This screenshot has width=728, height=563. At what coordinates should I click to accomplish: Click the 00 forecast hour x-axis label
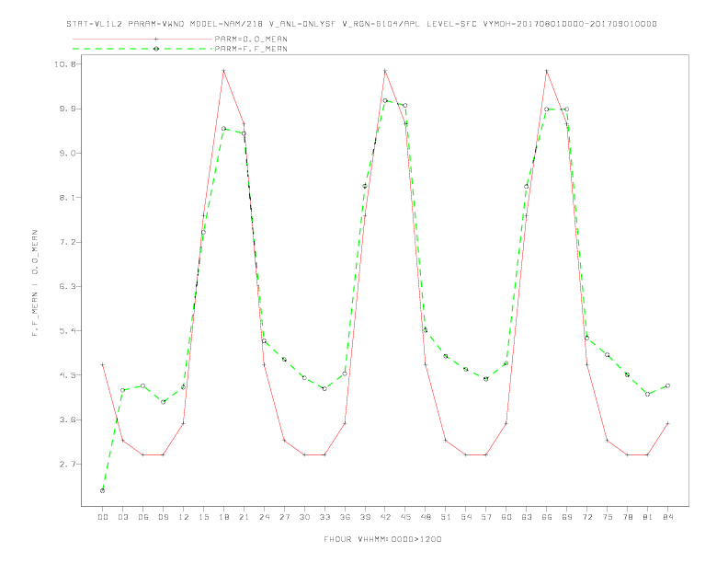(103, 517)
